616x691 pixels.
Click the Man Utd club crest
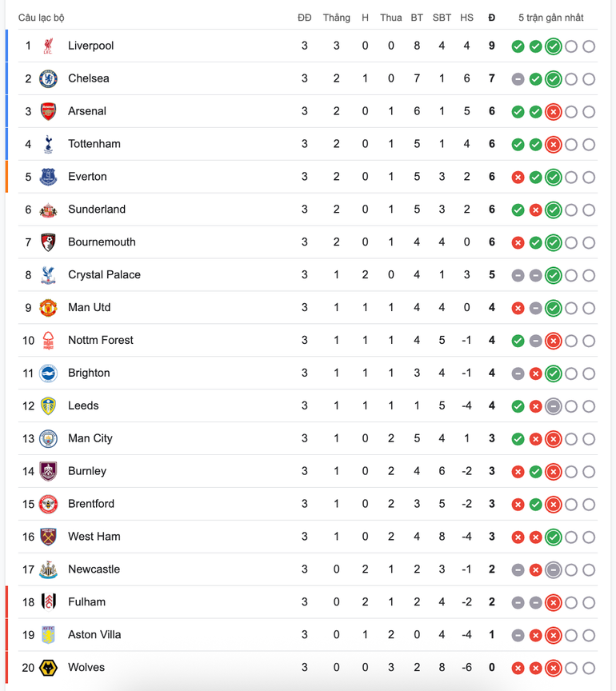(48, 308)
